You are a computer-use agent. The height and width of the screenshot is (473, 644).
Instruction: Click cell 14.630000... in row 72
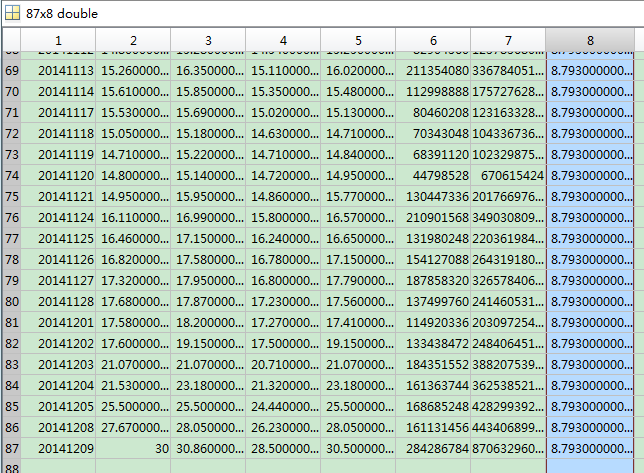pyautogui.click(x=283, y=133)
